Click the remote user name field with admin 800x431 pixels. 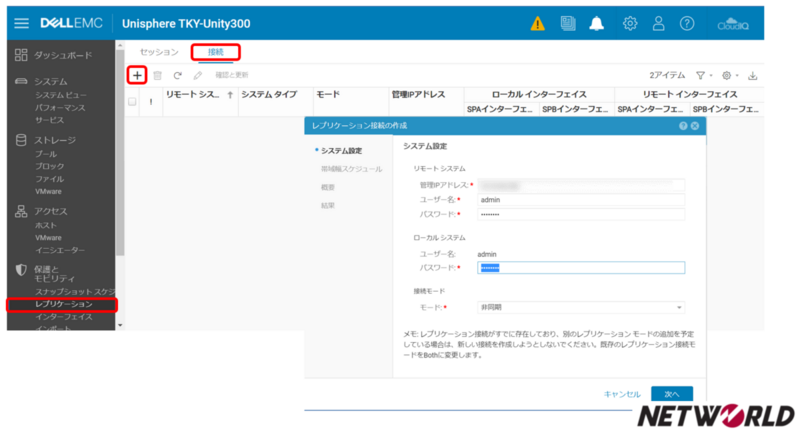pos(581,200)
